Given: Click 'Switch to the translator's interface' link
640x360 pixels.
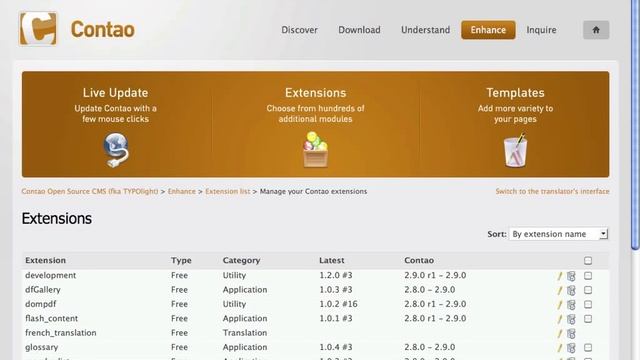Looking at the screenshot, I should click(x=552, y=191).
